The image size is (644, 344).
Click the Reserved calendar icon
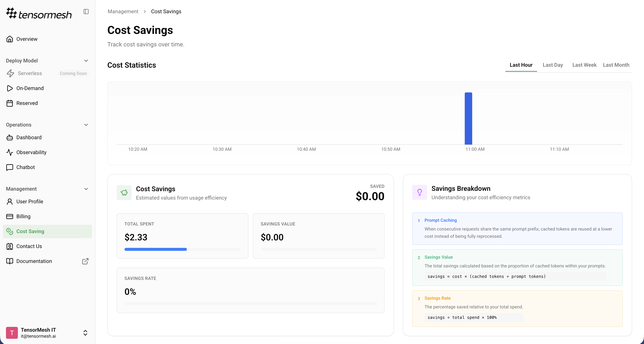pyautogui.click(x=10, y=103)
